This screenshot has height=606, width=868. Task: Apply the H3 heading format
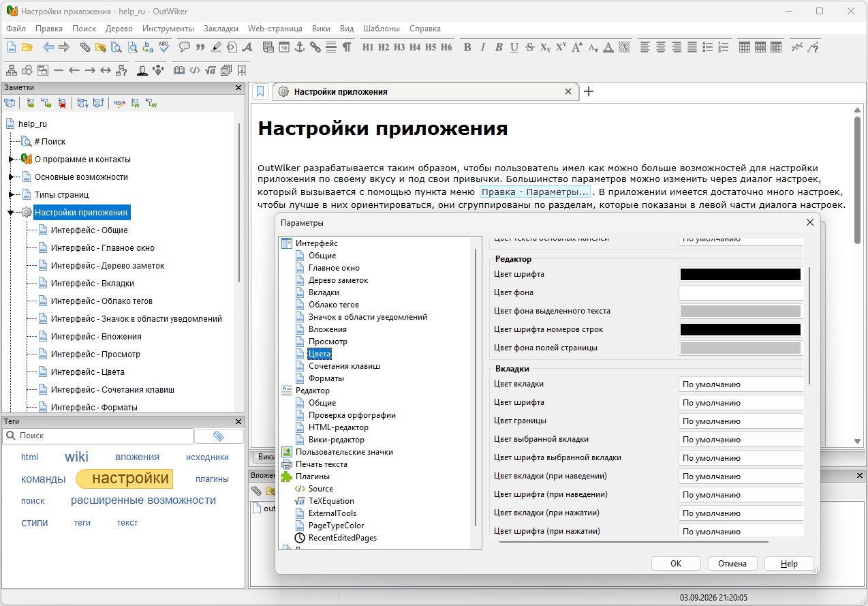399,47
